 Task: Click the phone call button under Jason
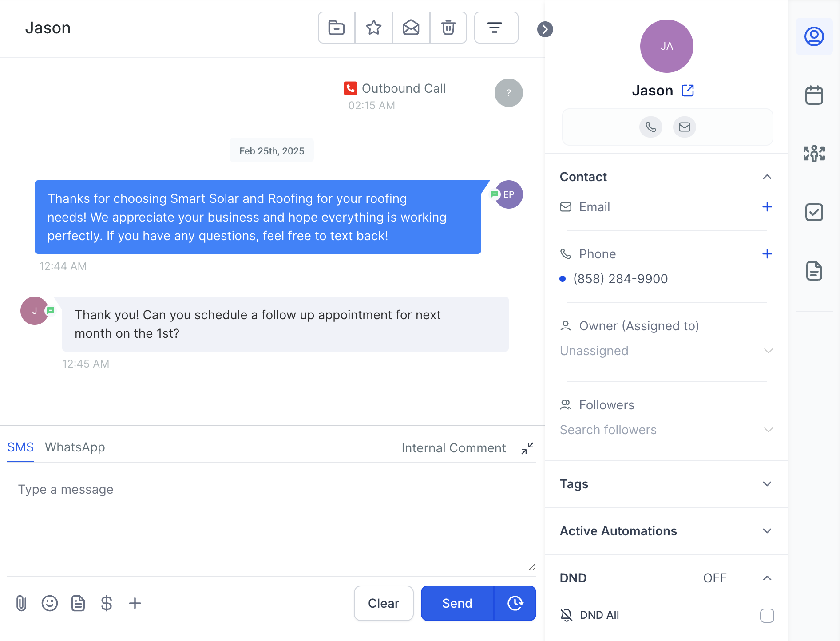(x=651, y=127)
